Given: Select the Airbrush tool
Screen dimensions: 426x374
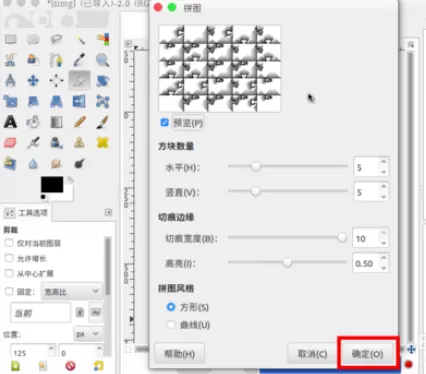Looking at the screenshot, I should [33, 143].
